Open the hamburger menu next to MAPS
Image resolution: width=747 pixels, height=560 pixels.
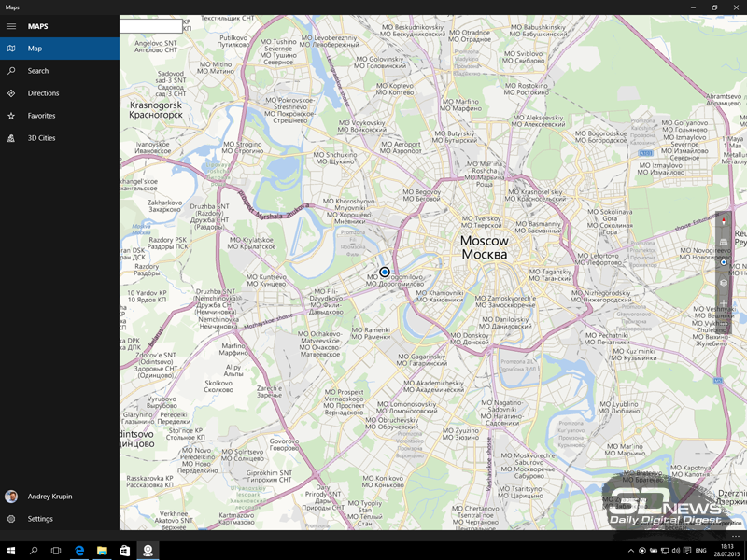(11, 26)
